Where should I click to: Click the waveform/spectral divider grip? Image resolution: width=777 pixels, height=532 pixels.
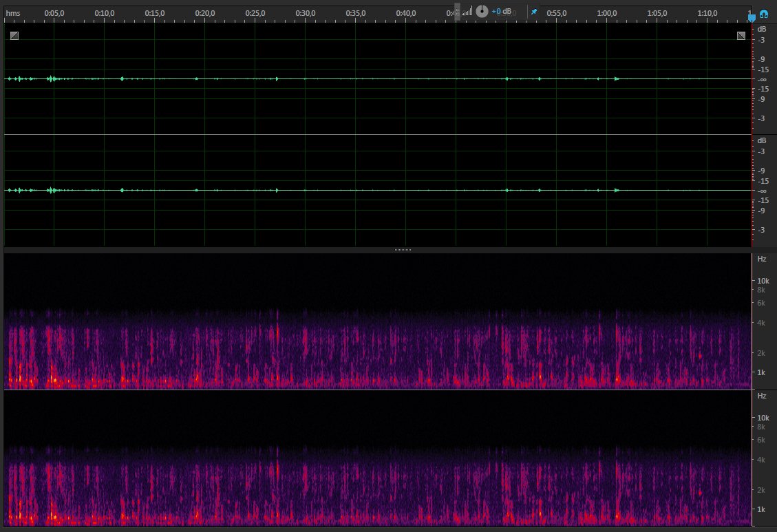(x=403, y=250)
